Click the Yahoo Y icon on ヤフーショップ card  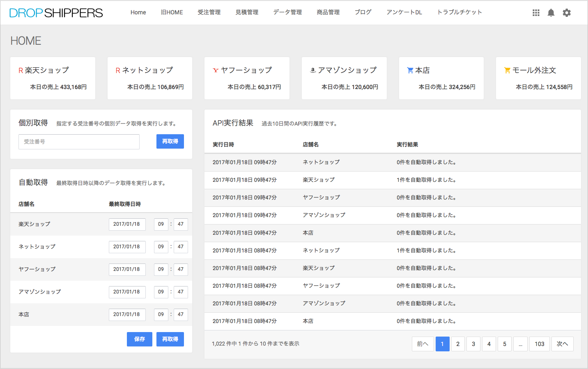pos(216,71)
